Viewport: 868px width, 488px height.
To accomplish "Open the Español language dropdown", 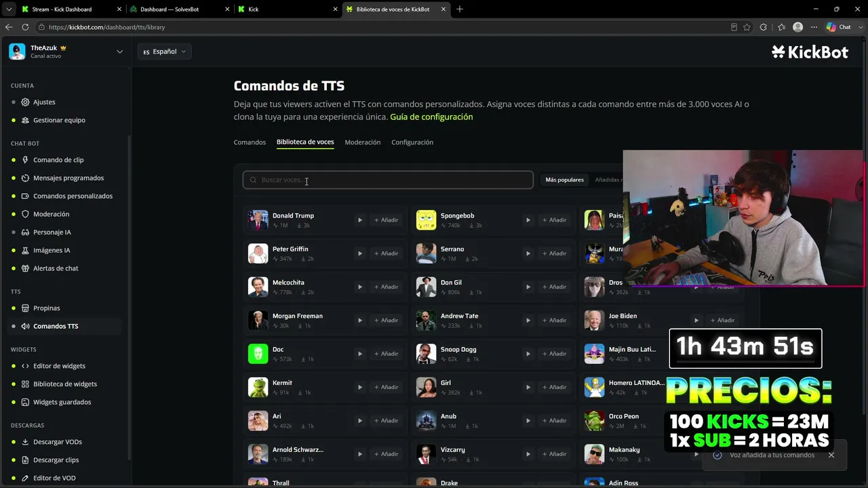I will [164, 52].
